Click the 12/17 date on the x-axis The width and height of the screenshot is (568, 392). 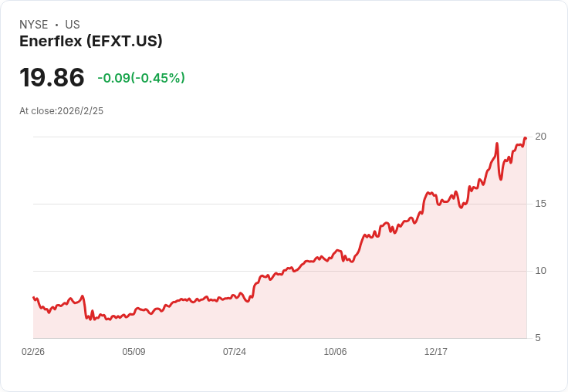point(436,352)
